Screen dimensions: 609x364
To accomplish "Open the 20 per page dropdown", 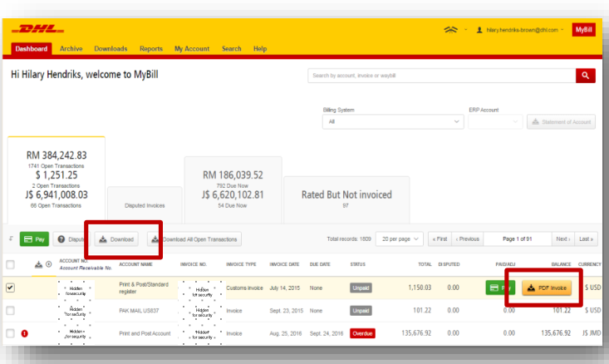I will 400,239.
